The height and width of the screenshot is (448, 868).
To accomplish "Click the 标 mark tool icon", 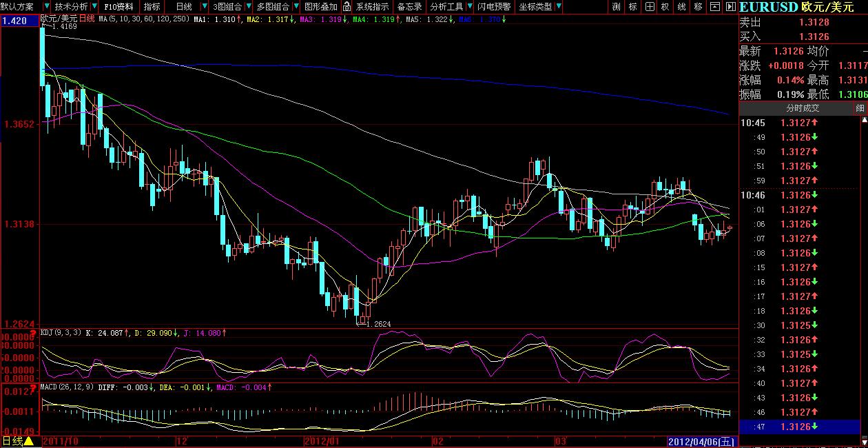I will 632,6.
